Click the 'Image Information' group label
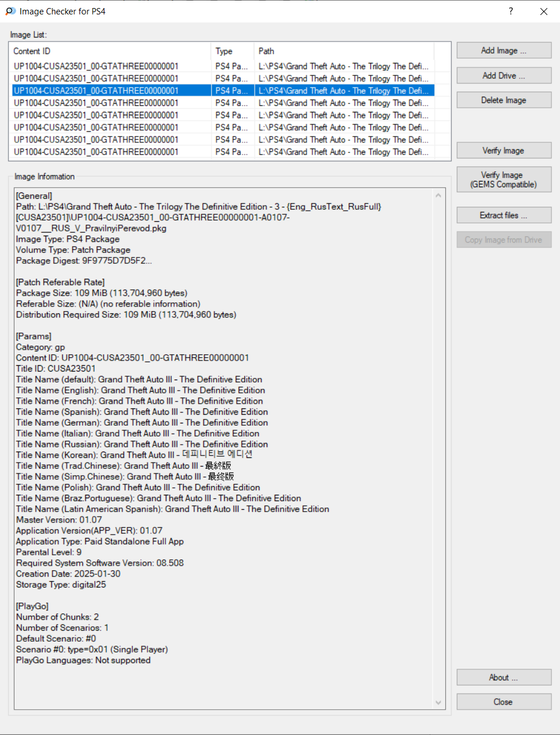 [44, 177]
